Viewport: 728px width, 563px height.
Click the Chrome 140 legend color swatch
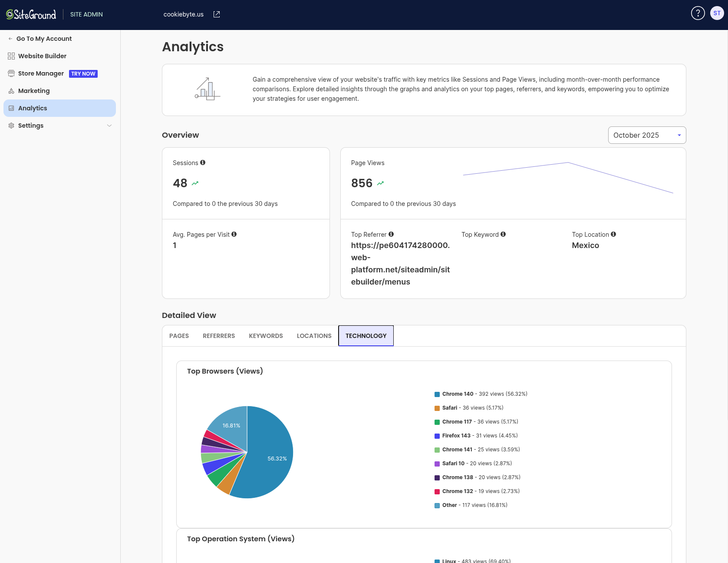[436, 394]
